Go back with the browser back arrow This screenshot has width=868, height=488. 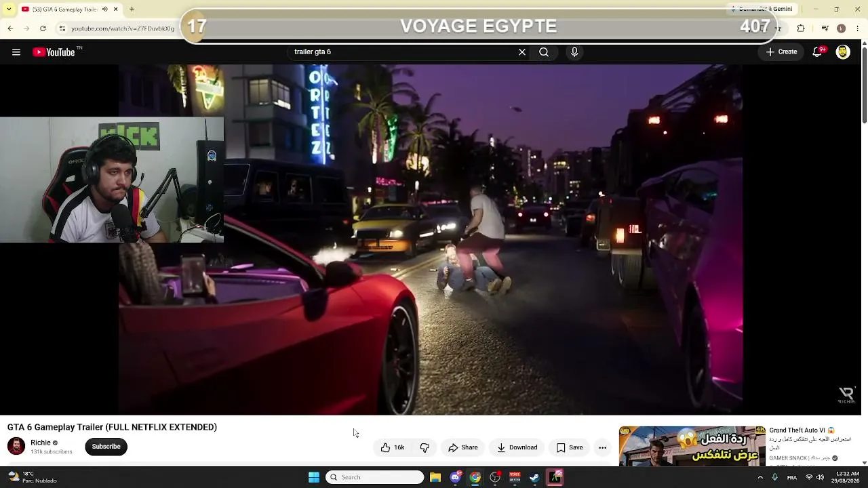10,28
